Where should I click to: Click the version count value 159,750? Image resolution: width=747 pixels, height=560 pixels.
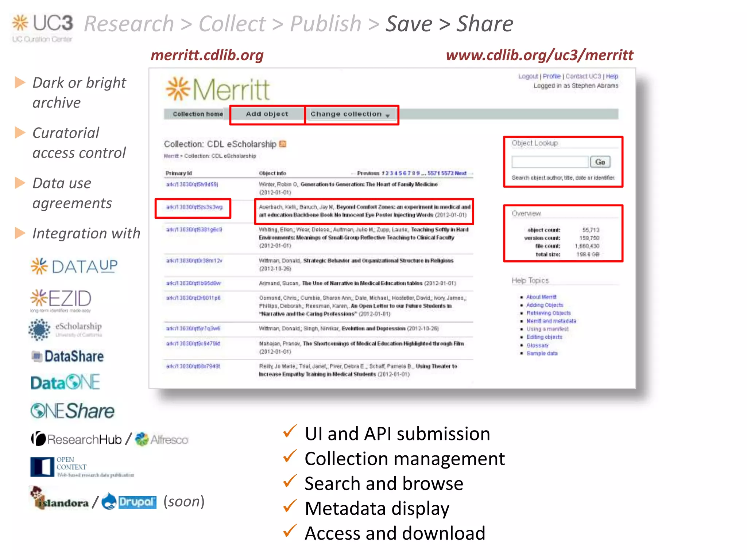coord(589,238)
